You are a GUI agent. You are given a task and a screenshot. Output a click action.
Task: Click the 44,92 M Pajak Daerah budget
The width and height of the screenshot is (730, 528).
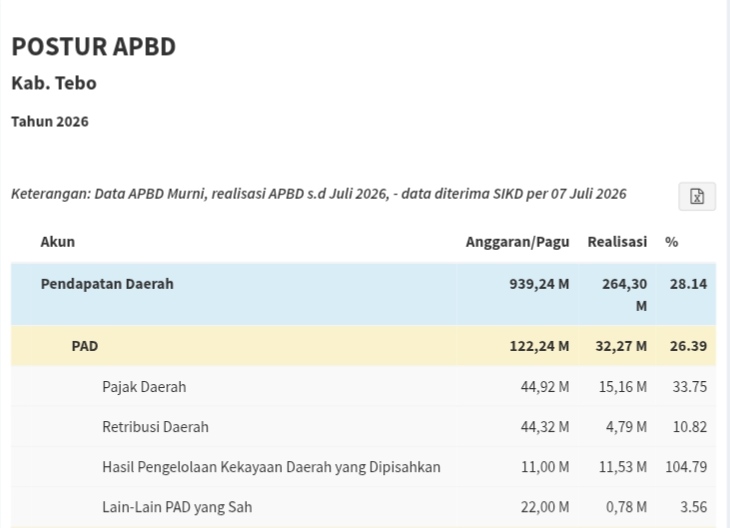pyautogui.click(x=545, y=386)
